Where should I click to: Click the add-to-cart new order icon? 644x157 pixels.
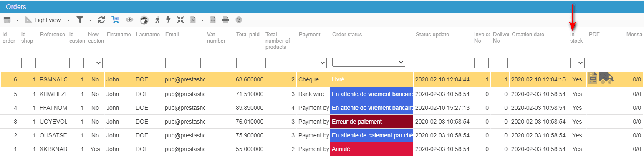click(x=115, y=20)
